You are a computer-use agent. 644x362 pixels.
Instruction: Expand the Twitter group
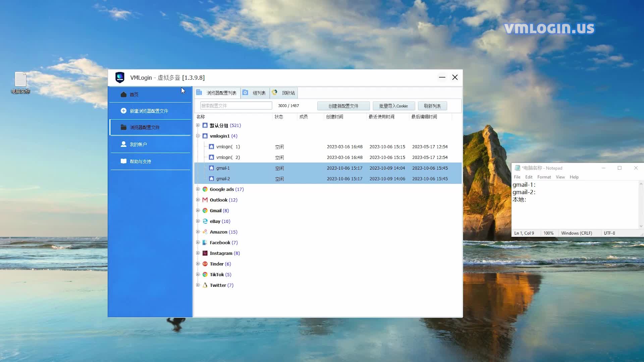[x=198, y=285]
